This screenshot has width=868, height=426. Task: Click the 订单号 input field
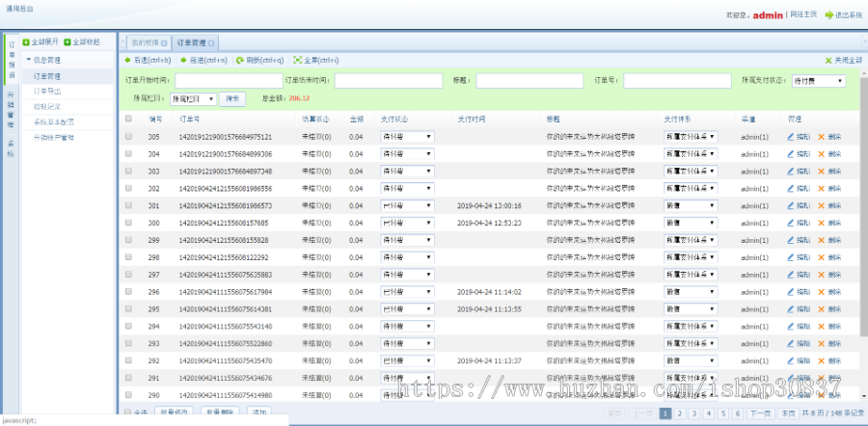coord(676,81)
